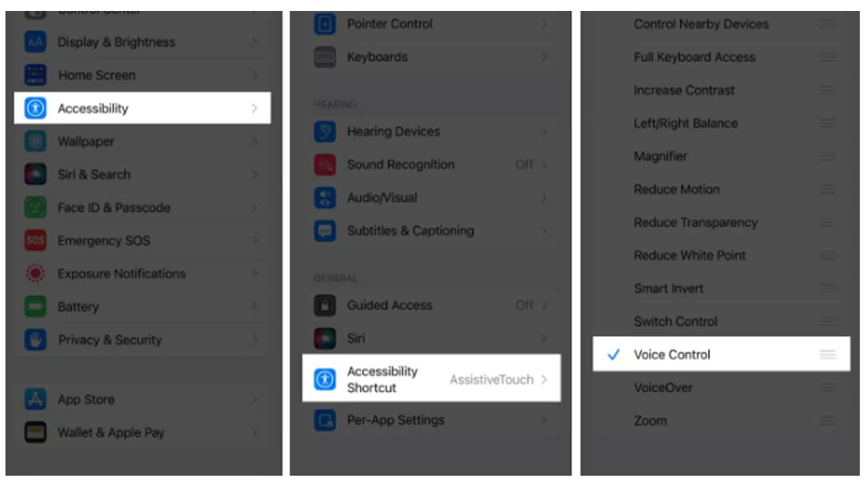Tap the App Store icon
868x483 pixels.
(x=36, y=399)
